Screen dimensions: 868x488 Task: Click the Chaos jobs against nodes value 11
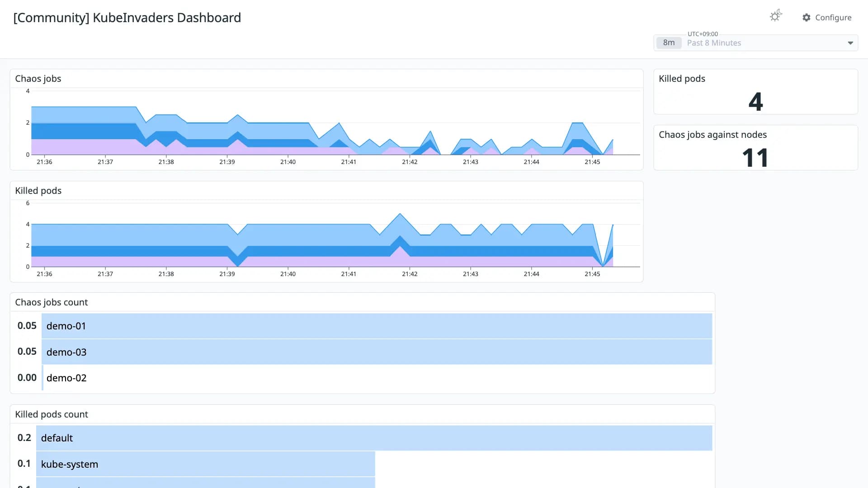click(755, 158)
